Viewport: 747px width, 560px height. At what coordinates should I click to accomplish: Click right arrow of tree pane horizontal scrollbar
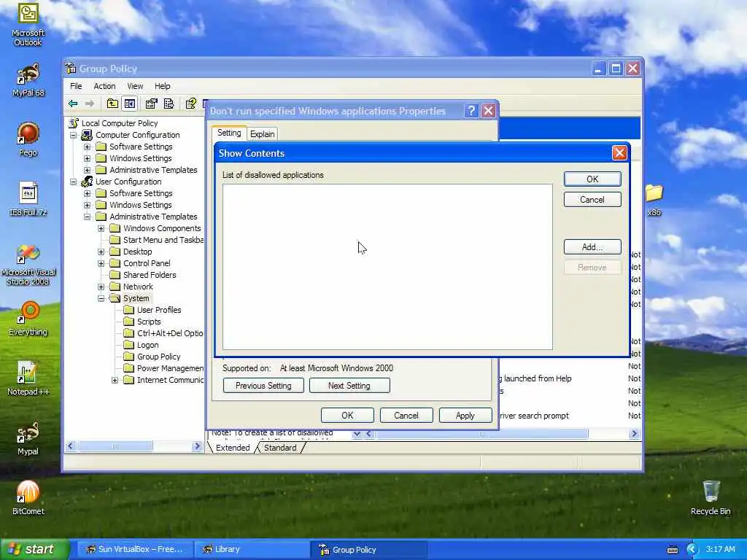pos(197,446)
